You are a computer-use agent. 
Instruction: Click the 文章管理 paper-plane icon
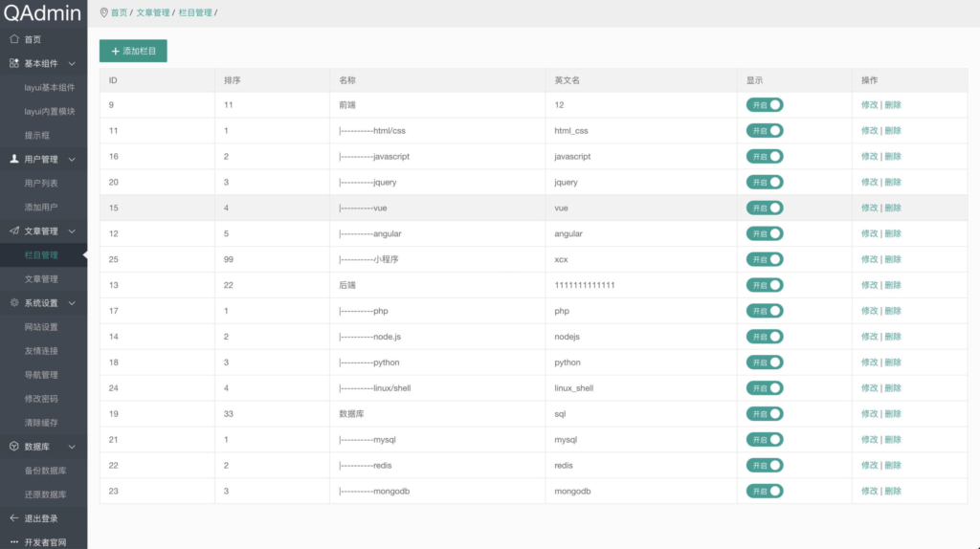tap(14, 231)
